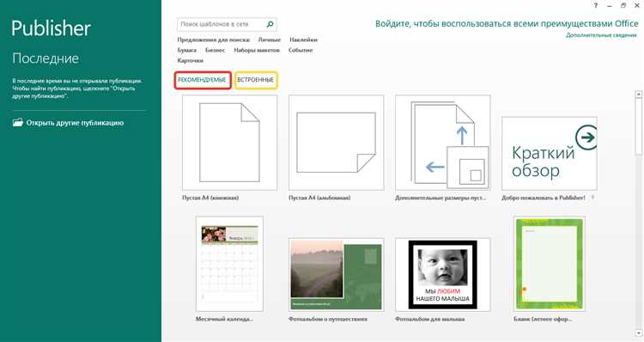Click scrollbar up arrow in templates list
This screenshot has width=644, height=342.
[638, 95]
